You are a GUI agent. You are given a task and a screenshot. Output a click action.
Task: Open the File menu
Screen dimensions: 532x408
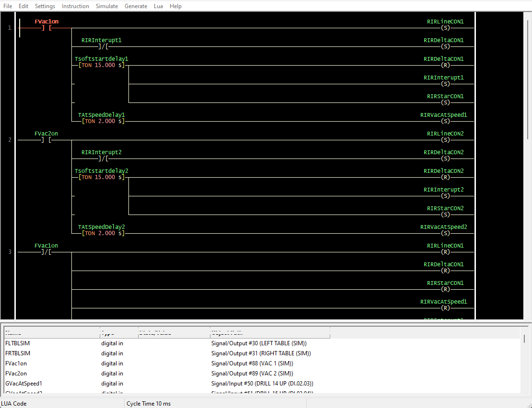point(8,6)
